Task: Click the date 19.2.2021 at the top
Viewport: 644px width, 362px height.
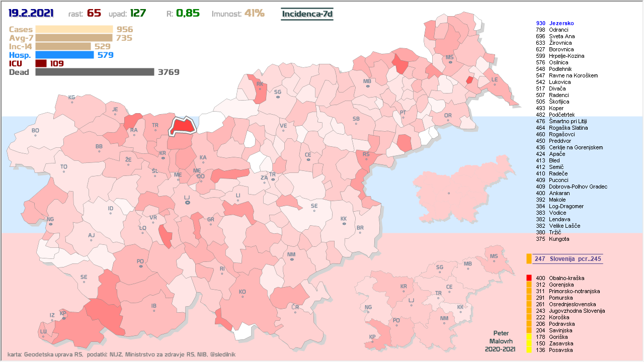Action: [x=31, y=13]
